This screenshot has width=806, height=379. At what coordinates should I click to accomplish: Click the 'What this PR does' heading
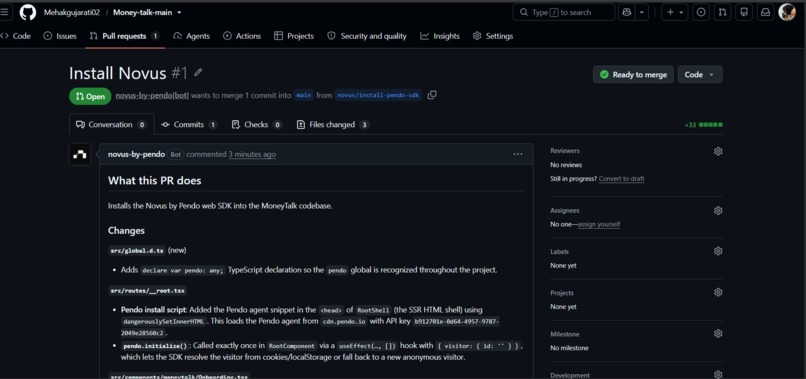click(155, 181)
